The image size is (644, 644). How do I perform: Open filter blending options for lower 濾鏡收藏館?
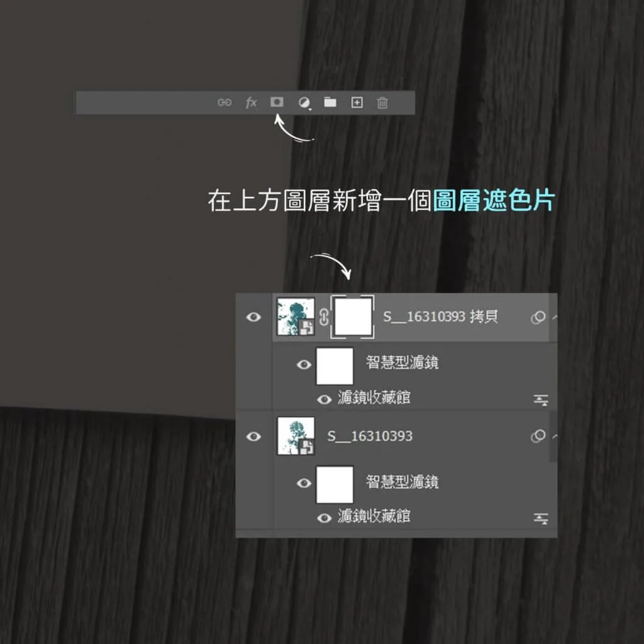pyautogui.click(x=541, y=519)
